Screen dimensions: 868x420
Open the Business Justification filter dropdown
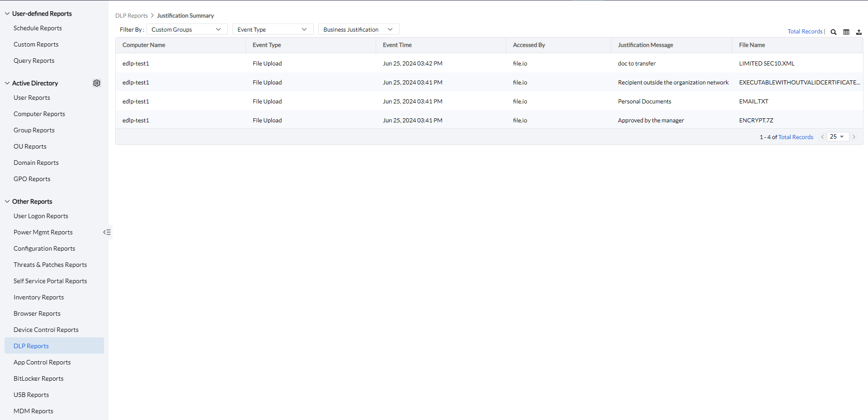point(359,29)
